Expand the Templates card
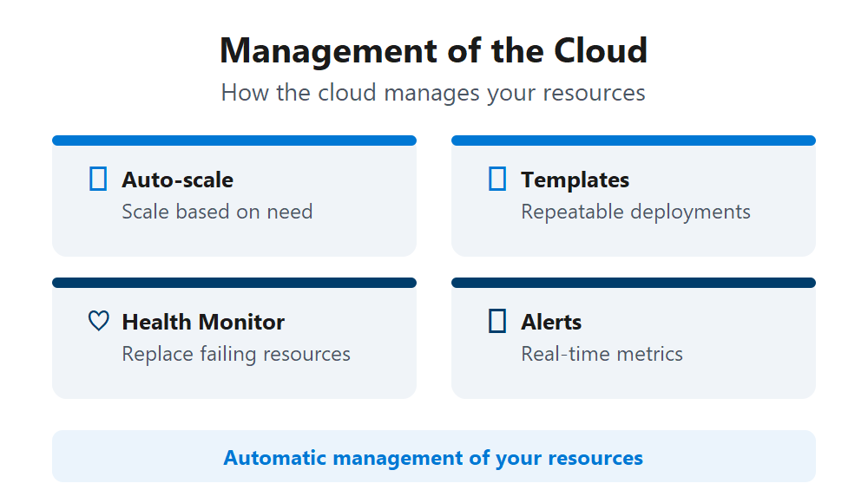Screen dimensions: 868x503 [x=634, y=195]
